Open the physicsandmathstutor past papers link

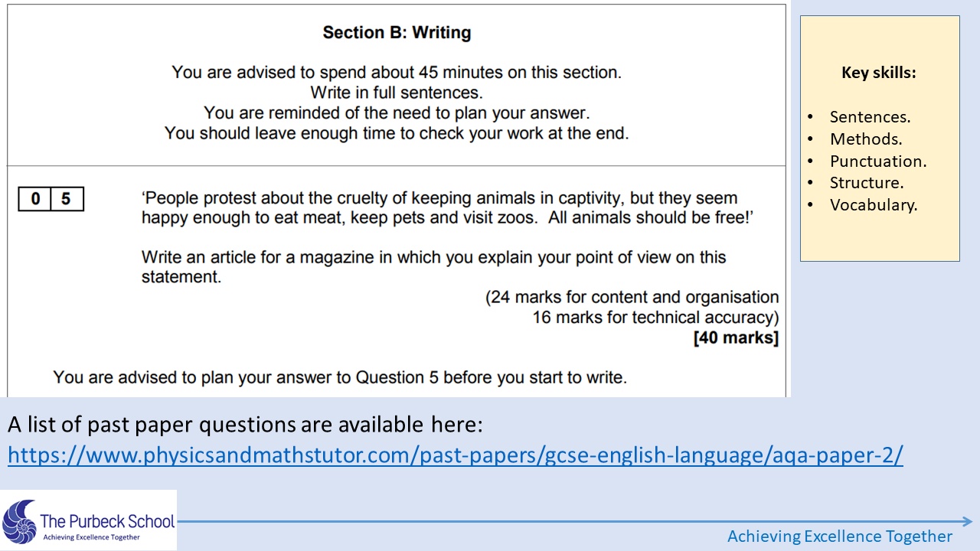click(456, 455)
